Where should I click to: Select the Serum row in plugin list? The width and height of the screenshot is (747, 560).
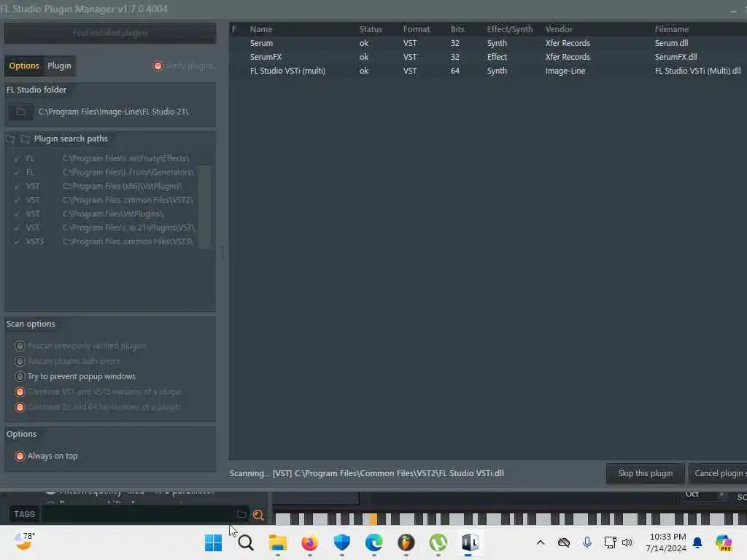[488, 43]
